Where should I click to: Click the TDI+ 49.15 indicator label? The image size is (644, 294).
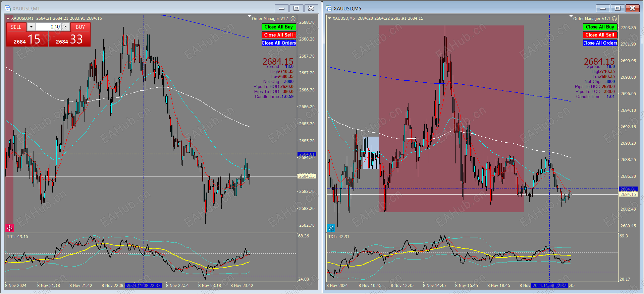(18, 237)
